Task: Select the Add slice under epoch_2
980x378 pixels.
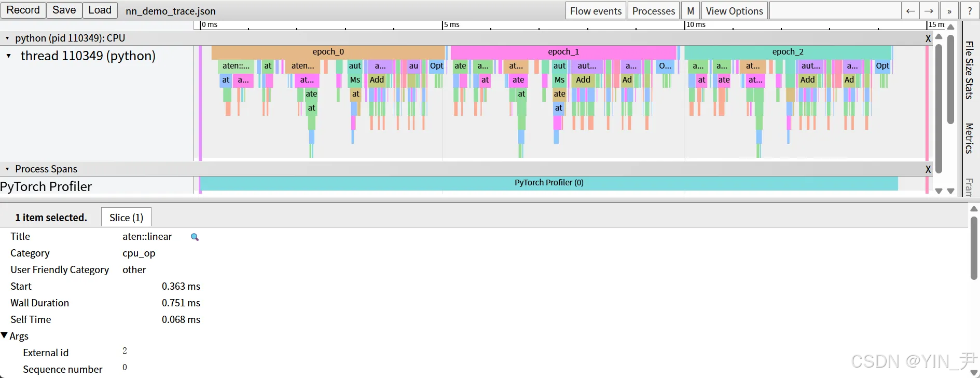Action: (807, 80)
